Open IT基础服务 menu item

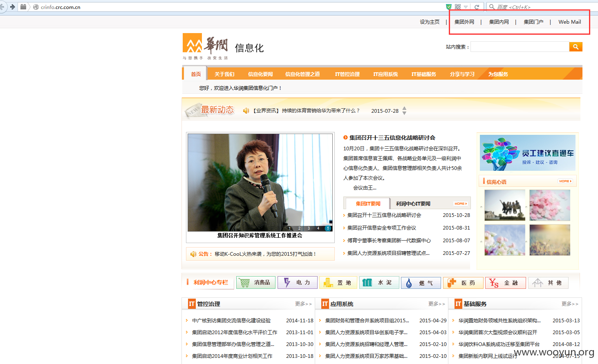click(424, 74)
